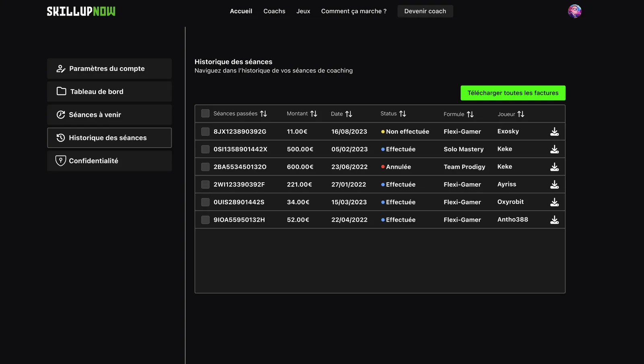644x364 pixels.
Task: Click the history icon next to Historique des séances
Action: point(61,138)
